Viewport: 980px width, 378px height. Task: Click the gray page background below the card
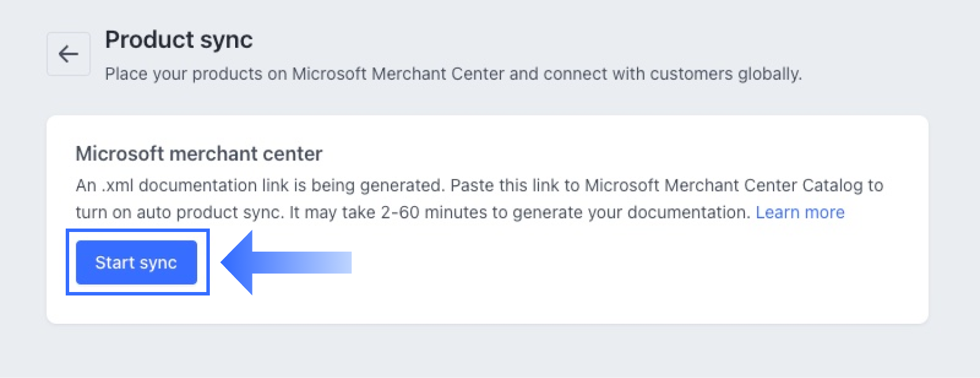point(490,352)
